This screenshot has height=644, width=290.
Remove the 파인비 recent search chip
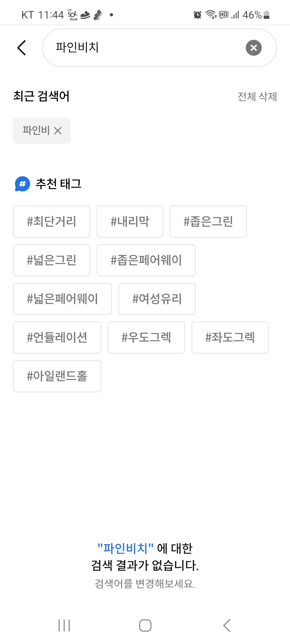[58, 131]
